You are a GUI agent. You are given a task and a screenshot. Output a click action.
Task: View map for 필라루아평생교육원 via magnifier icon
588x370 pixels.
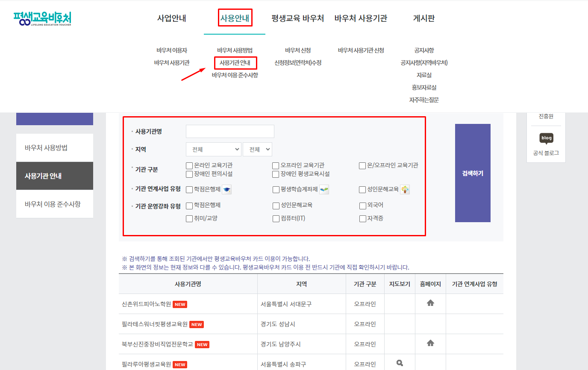click(400, 363)
